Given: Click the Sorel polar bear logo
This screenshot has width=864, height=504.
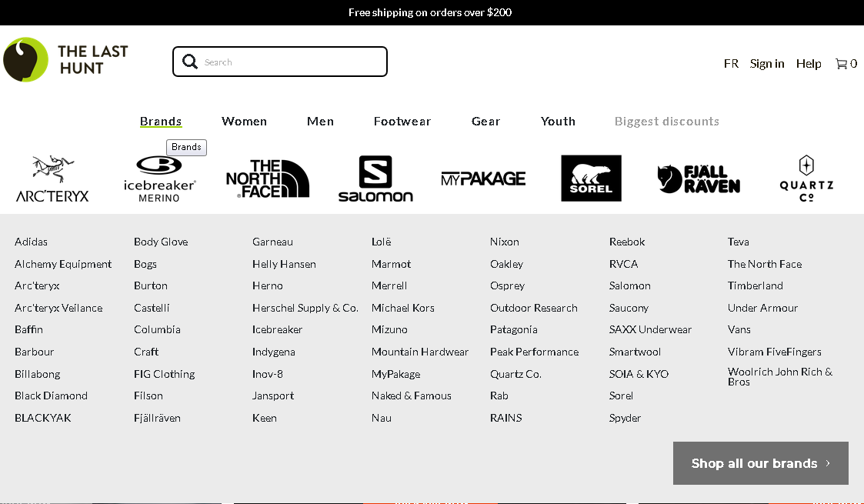Looking at the screenshot, I should tap(591, 179).
